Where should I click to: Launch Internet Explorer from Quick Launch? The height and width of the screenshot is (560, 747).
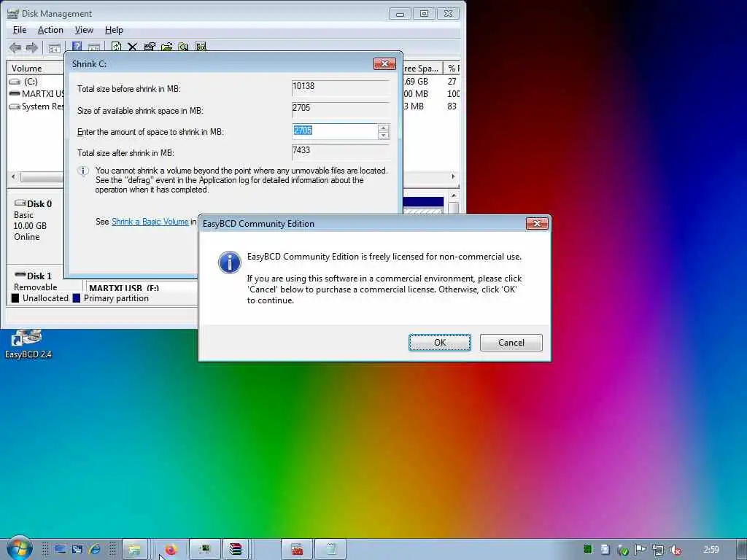click(94, 550)
